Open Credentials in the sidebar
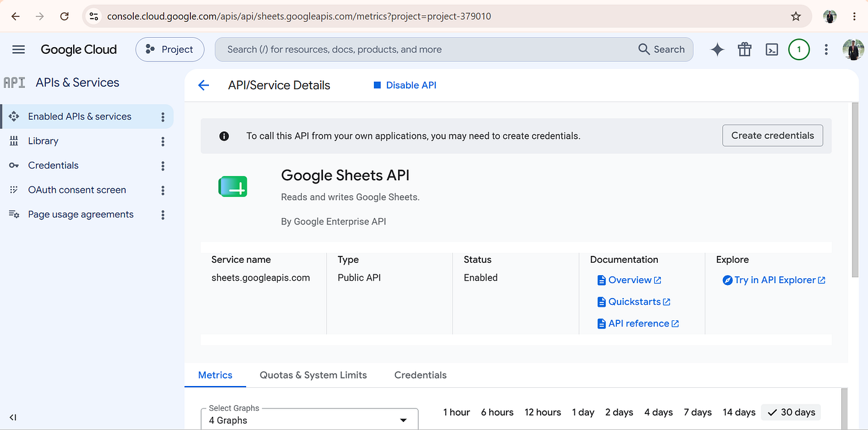Screen dimensions: 868x430 click(53, 165)
